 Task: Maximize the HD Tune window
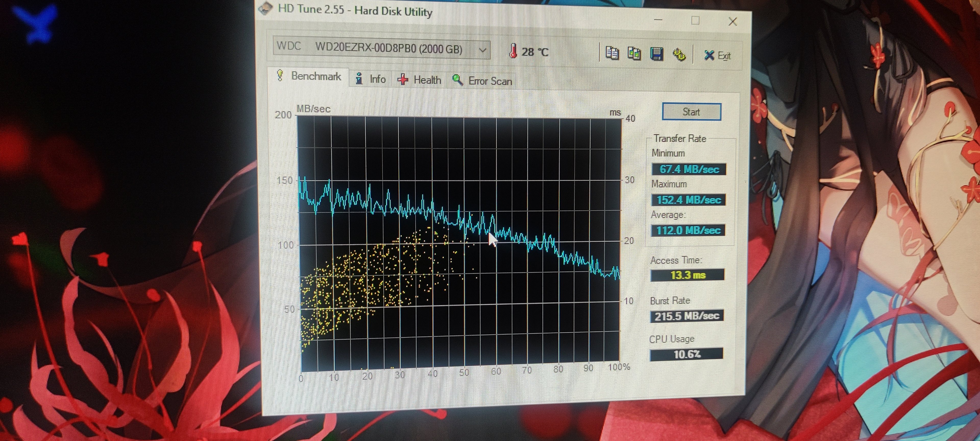click(x=695, y=21)
